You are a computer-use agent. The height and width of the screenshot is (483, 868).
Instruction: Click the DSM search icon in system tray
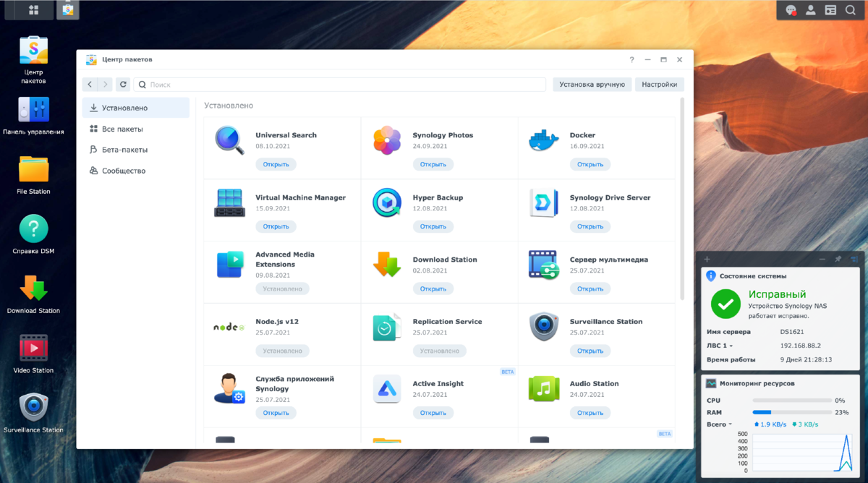coord(851,10)
